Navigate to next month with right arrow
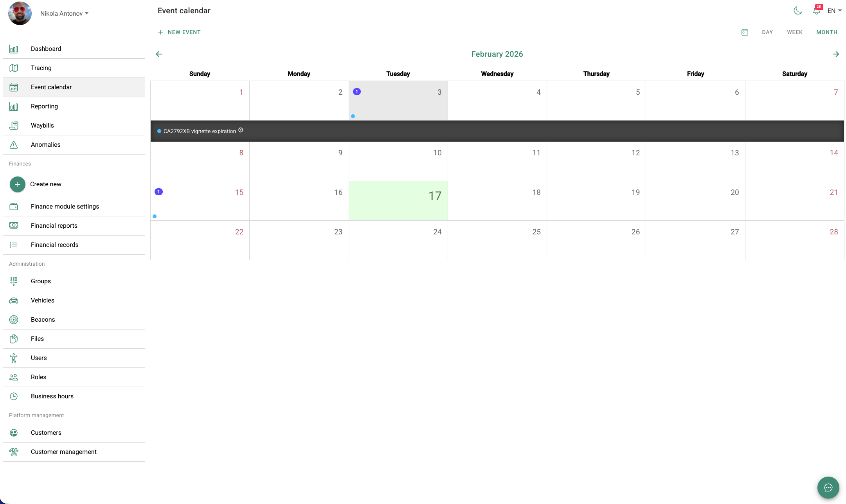Image resolution: width=846 pixels, height=504 pixels. click(x=836, y=54)
